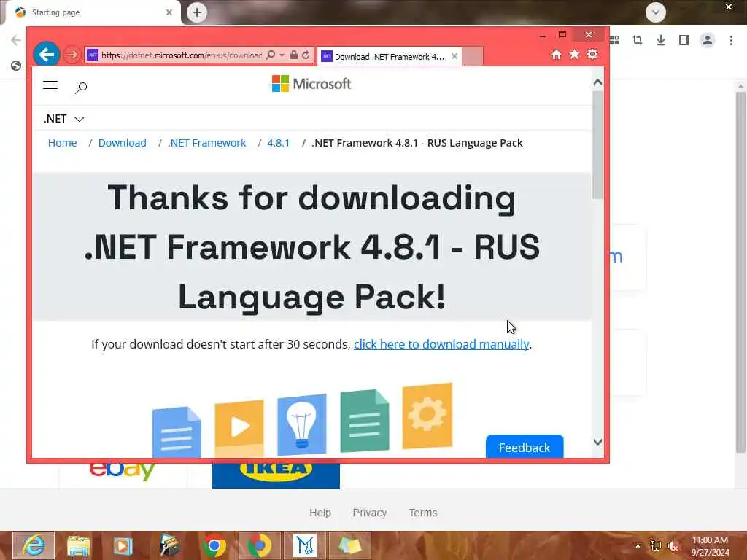This screenshot has width=747, height=560.
Task: Click the IKEA shortcut tile
Action: click(x=276, y=475)
